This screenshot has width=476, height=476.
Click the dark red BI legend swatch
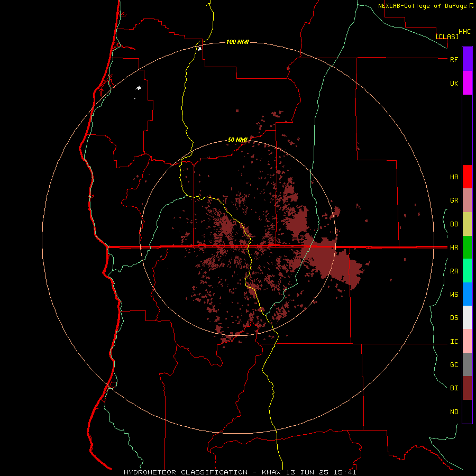[467, 388]
